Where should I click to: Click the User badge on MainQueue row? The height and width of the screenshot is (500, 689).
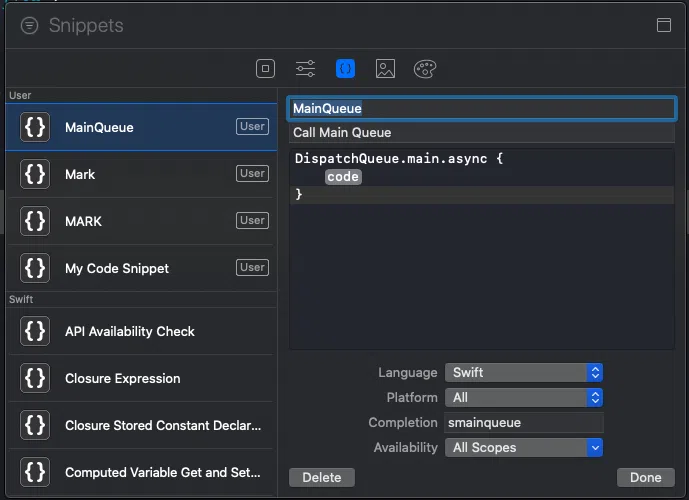pyautogui.click(x=252, y=127)
